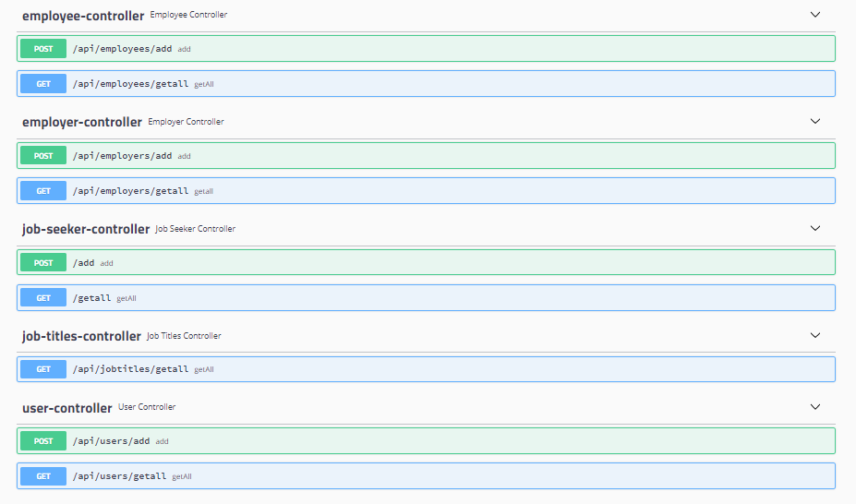Click 'add' summary beside /api/employees/add
The height and width of the screenshot is (504, 856).
coord(184,49)
